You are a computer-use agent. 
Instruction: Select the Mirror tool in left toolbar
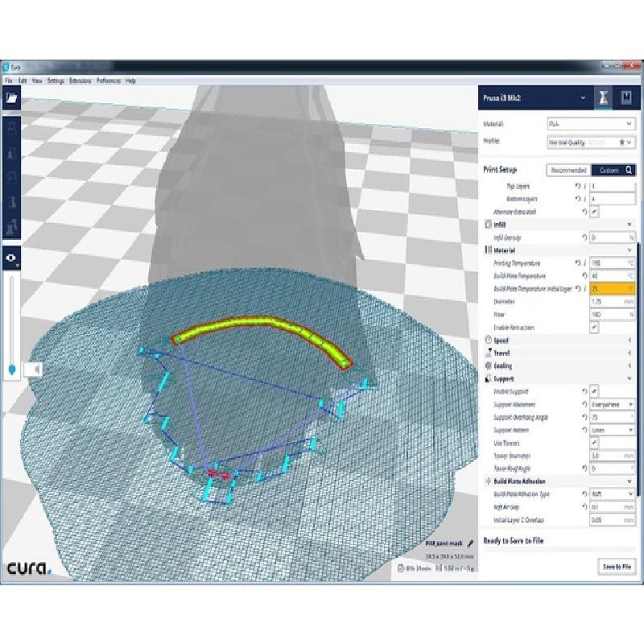coord(11,202)
